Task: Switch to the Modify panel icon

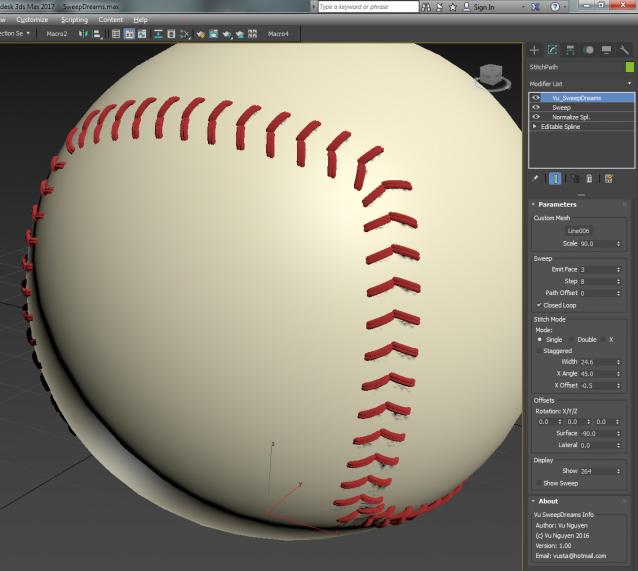Action: click(552, 49)
